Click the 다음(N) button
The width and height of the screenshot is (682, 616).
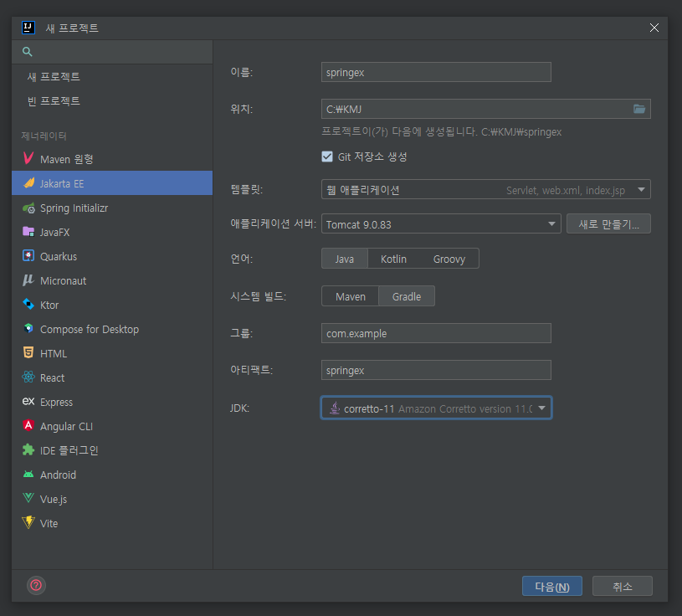point(552,586)
